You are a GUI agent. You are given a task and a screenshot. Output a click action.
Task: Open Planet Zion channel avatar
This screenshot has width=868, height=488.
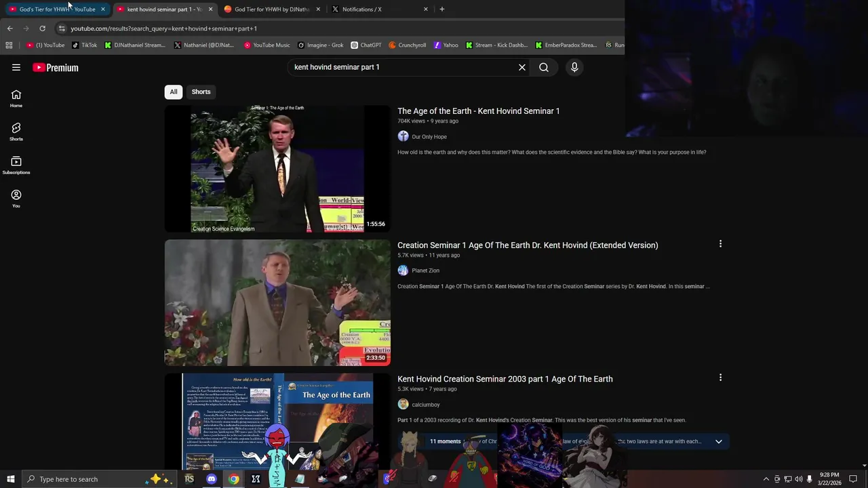(403, 270)
